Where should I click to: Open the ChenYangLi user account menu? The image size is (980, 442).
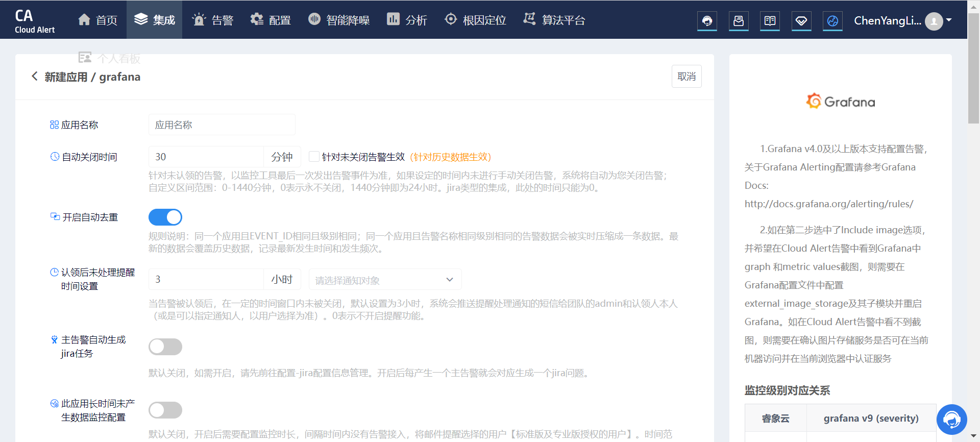(902, 21)
